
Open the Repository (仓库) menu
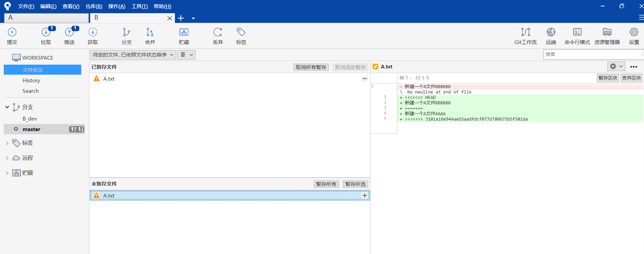point(94,6)
